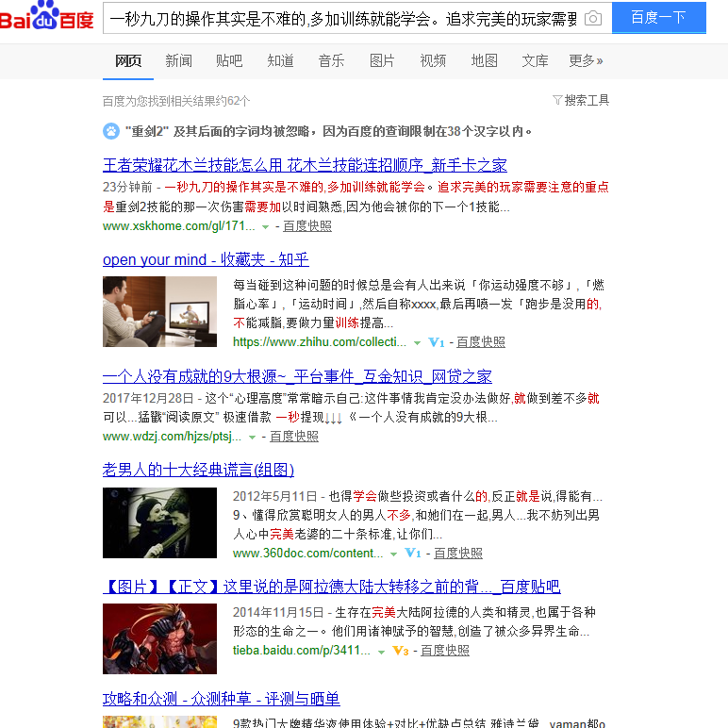Open 搜索工具 options
The height and width of the screenshot is (728, 728).
(x=587, y=100)
